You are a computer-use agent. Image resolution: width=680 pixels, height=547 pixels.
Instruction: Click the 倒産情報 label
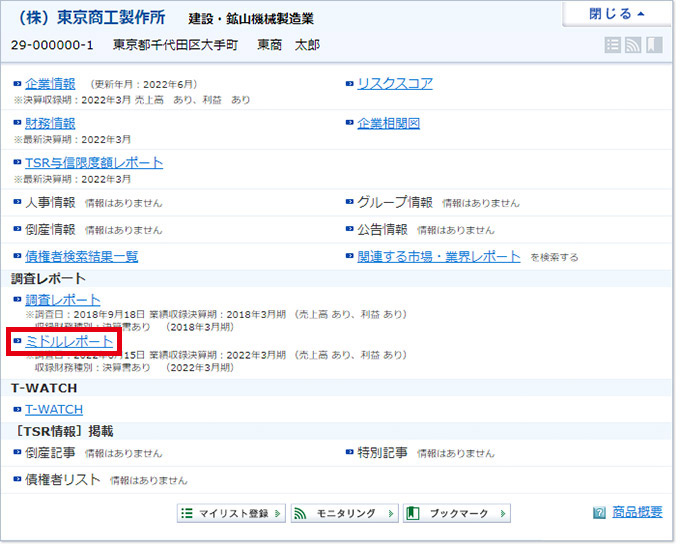[50, 229]
